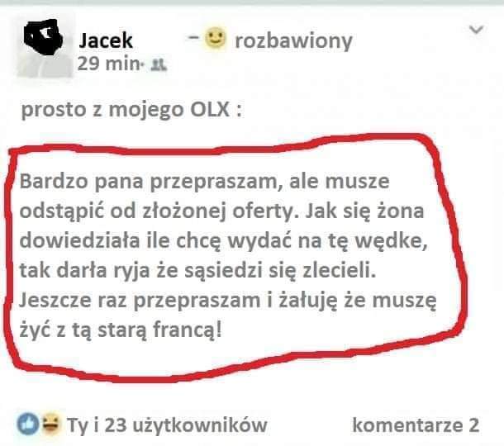This screenshot has height=446, width=504.
Task: Open the author name Jacek
Action: (x=106, y=40)
